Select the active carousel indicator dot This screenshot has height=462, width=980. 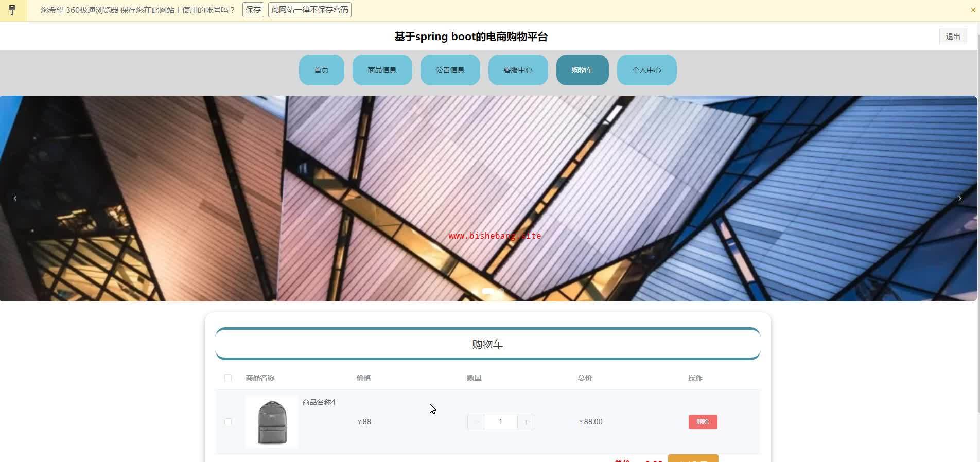click(x=487, y=291)
